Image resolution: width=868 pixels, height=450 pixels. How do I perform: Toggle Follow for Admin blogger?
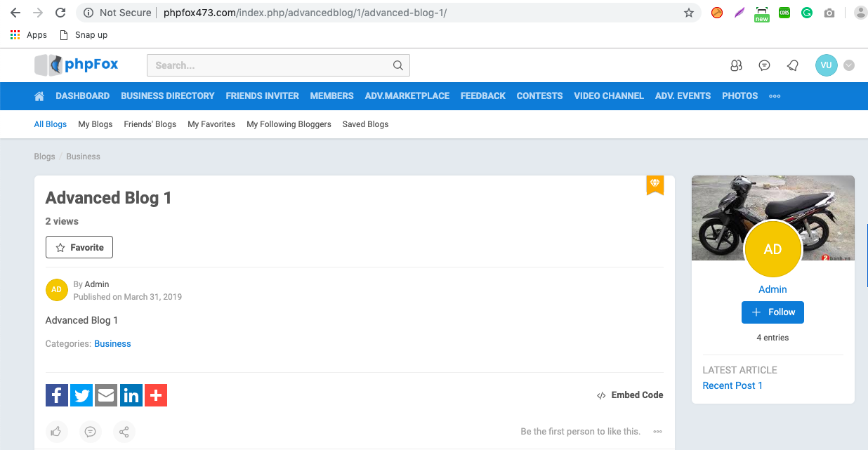pos(772,312)
